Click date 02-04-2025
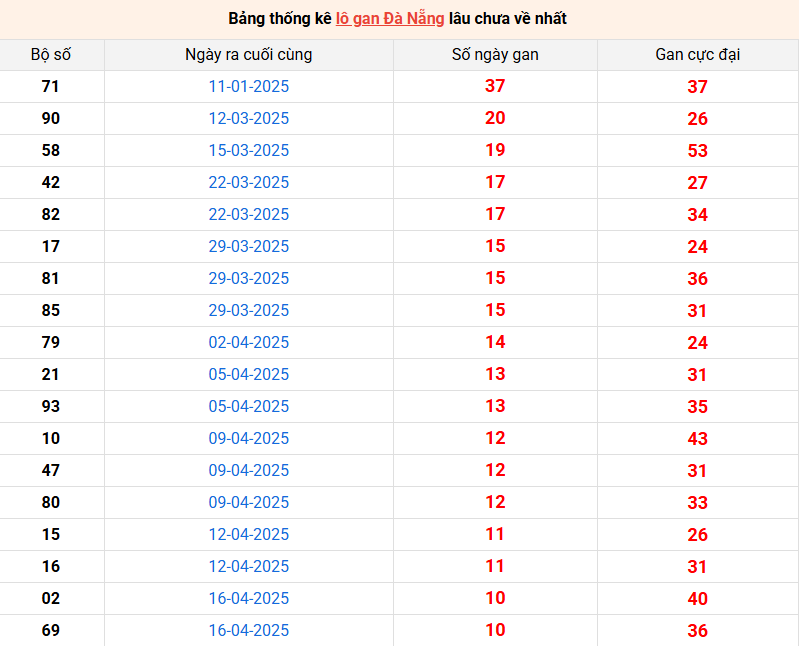 (x=249, y=342)
